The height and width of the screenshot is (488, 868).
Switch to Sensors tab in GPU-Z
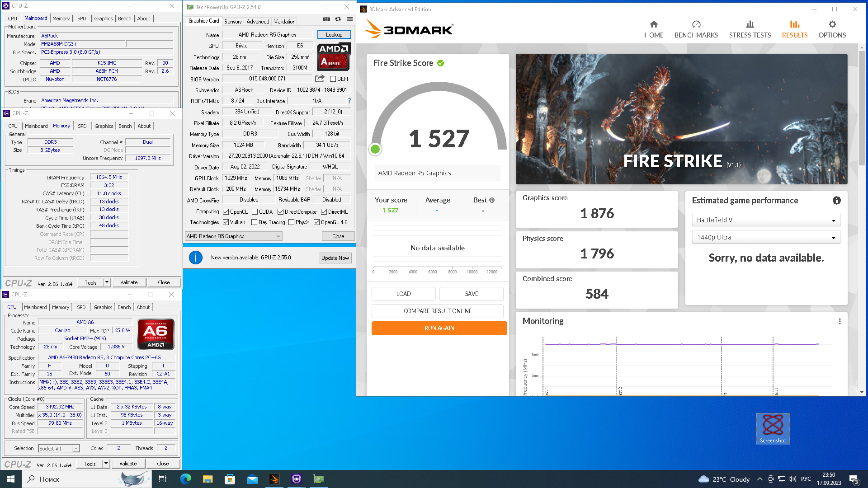233,21
